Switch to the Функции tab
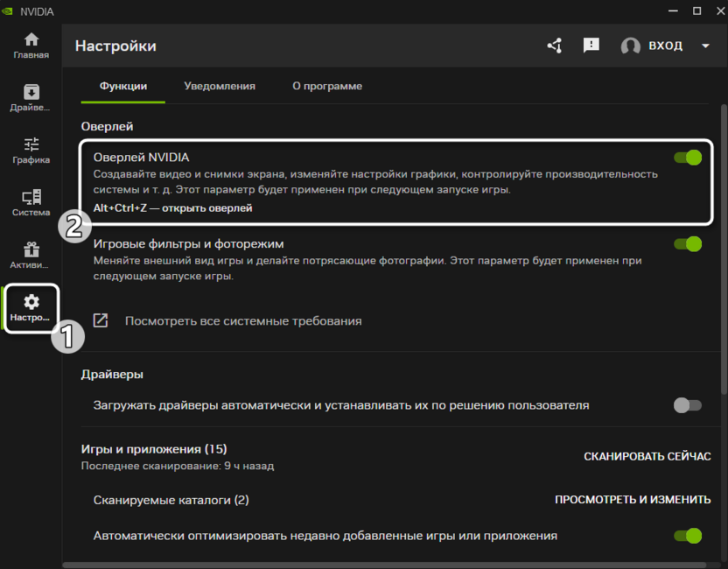This screenshot has height=569, width=728. (123, 86)
